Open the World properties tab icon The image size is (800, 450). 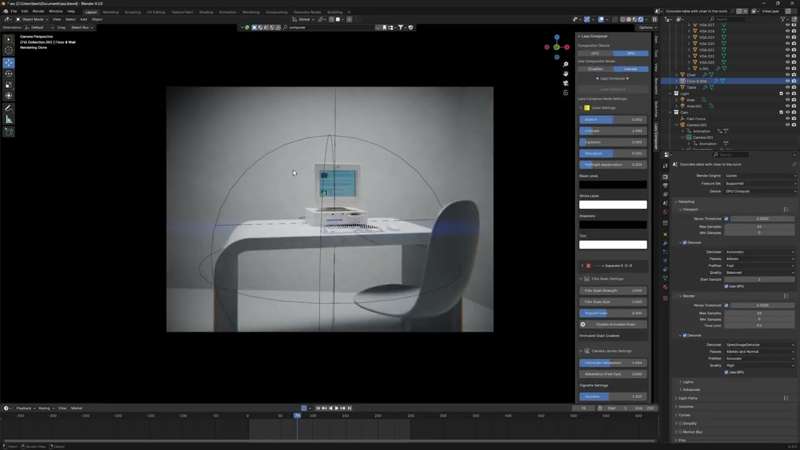(665, 212)
